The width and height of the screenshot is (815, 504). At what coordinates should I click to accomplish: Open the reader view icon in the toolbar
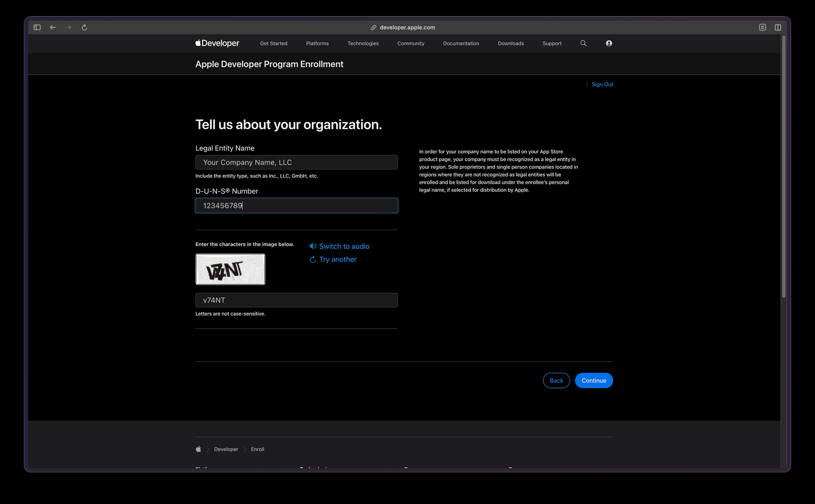[763, 27]
